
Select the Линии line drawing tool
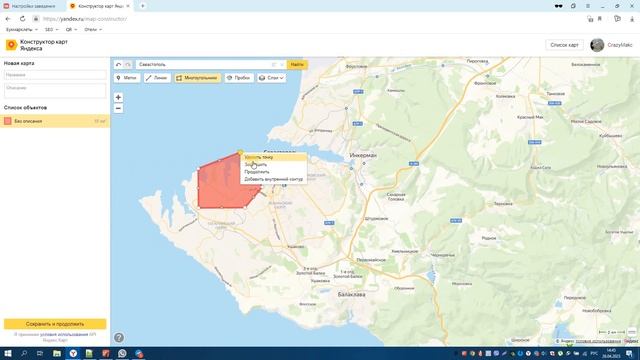157,78
